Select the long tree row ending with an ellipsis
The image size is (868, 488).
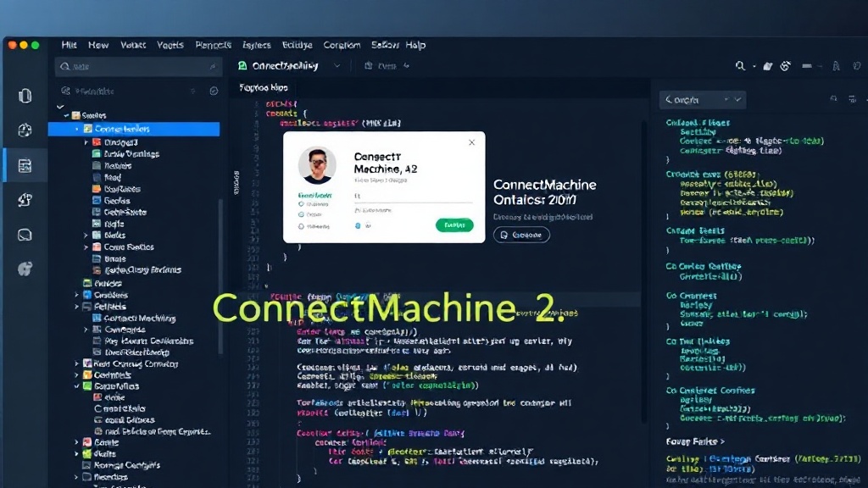pyautogui.click(x=153, y=431)
